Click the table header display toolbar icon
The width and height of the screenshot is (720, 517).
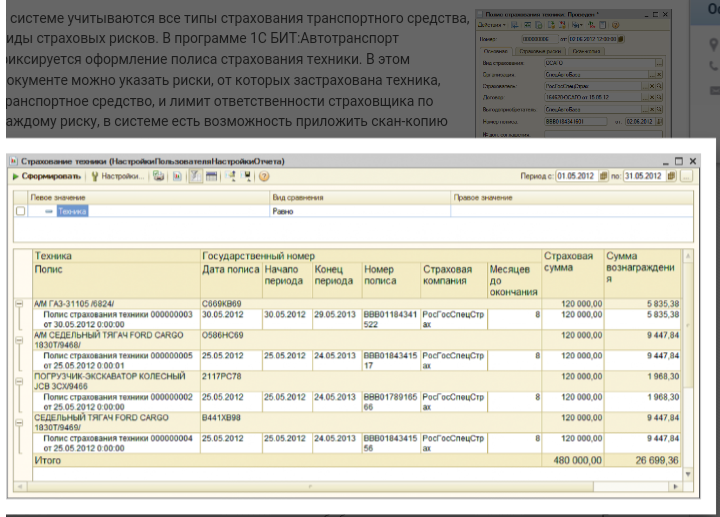[x=212, y=176]
